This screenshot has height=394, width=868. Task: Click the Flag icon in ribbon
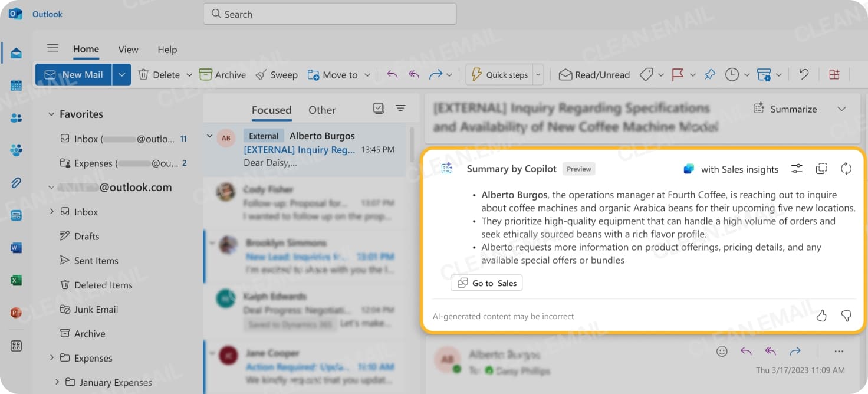tap(678, 75)
